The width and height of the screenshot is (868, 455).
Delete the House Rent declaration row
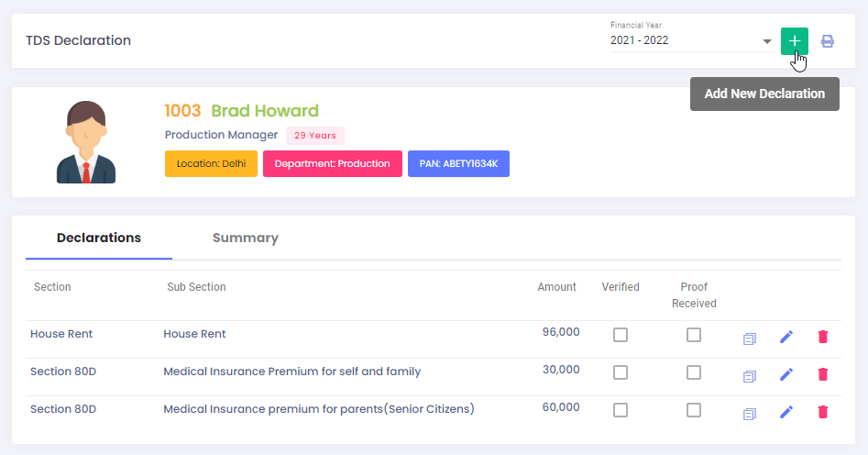pos(822,337)
